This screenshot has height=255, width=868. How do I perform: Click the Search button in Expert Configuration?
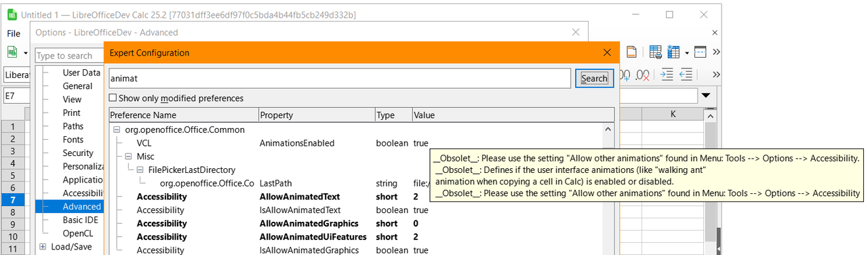click(594, 79)
